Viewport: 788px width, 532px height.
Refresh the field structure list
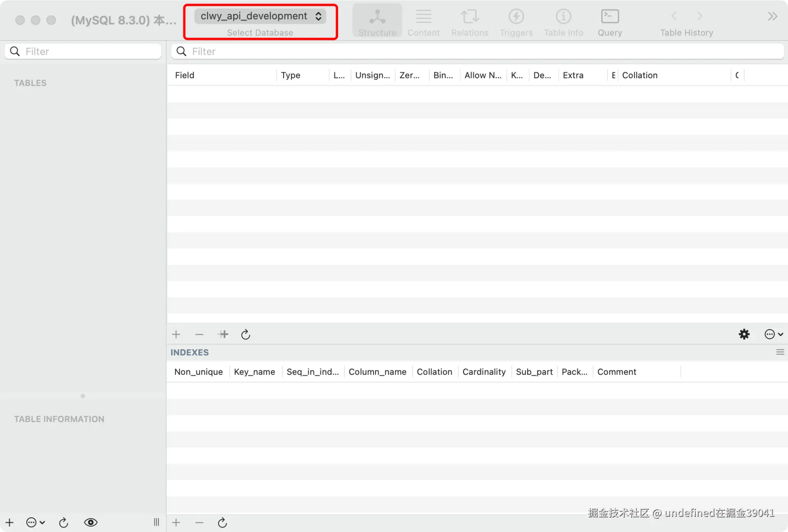tap(245, 334)
